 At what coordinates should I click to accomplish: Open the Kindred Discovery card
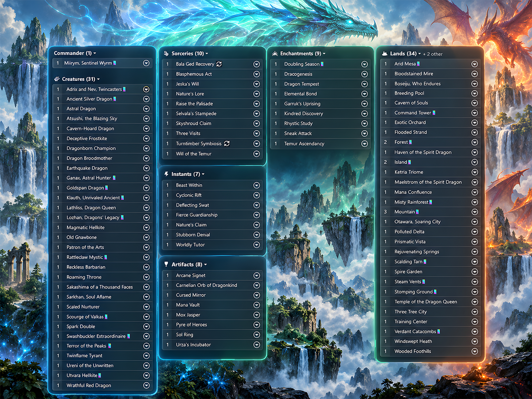coord(303,114)
